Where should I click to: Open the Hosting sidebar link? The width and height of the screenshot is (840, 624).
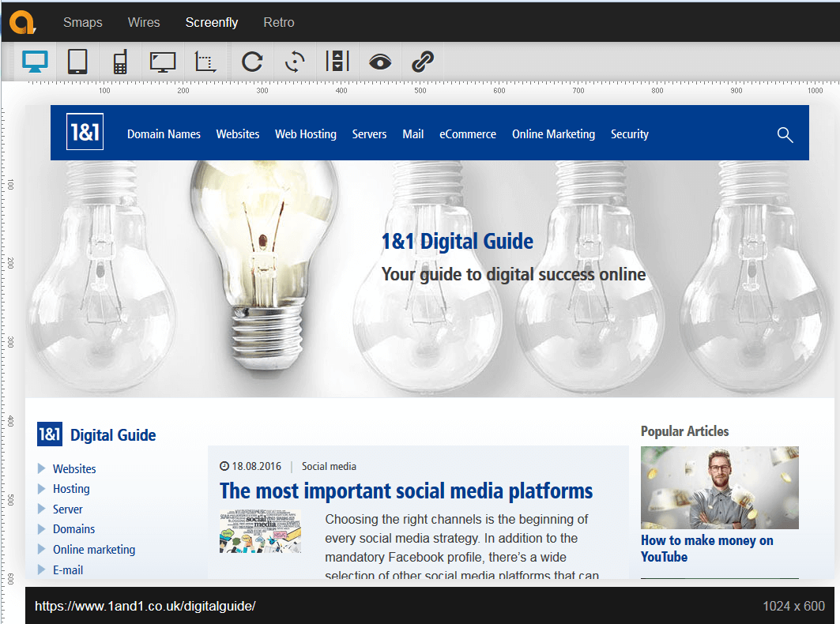[71, 489]
